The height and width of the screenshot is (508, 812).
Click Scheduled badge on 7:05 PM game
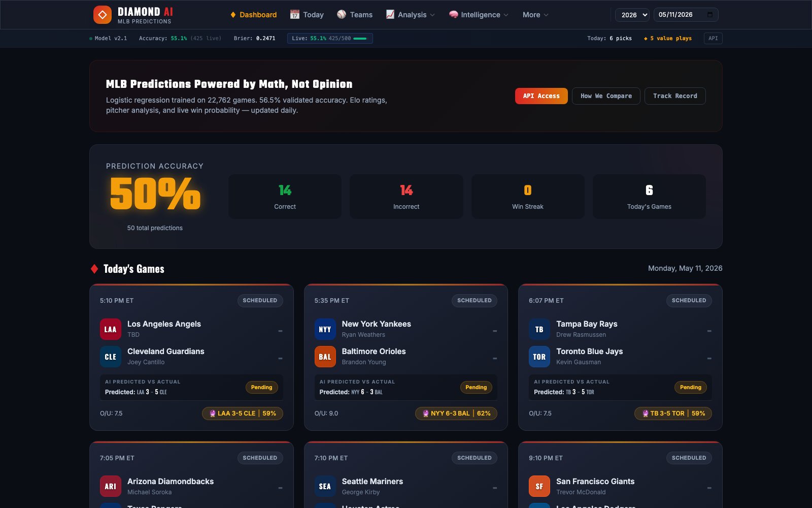tap(260, 458)
